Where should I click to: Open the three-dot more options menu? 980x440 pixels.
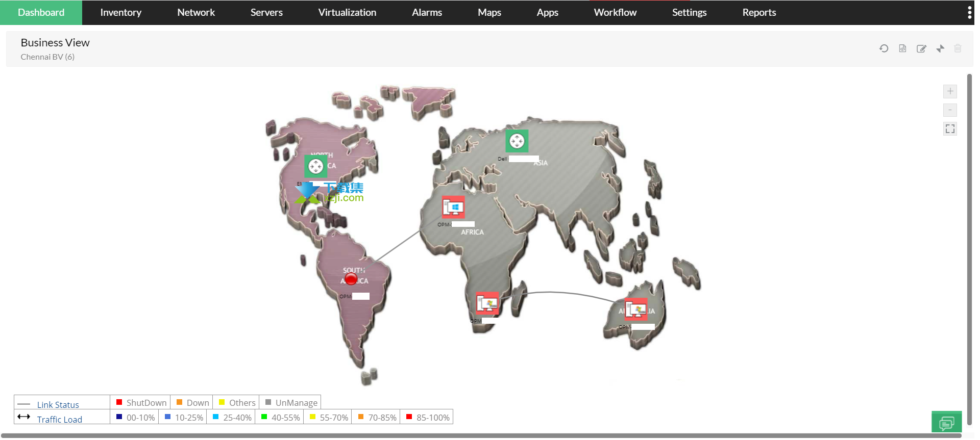[969, 12]
